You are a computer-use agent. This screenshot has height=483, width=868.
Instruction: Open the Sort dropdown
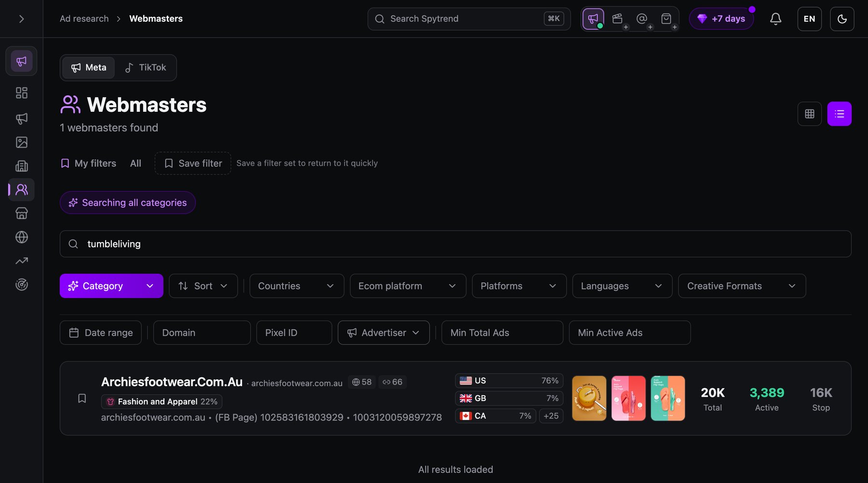coord(203,286)
